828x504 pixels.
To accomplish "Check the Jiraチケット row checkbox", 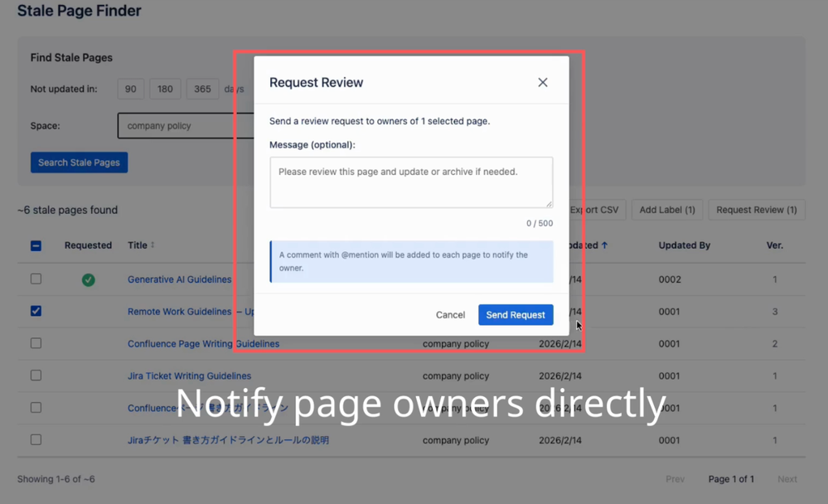I will [36, 440].
